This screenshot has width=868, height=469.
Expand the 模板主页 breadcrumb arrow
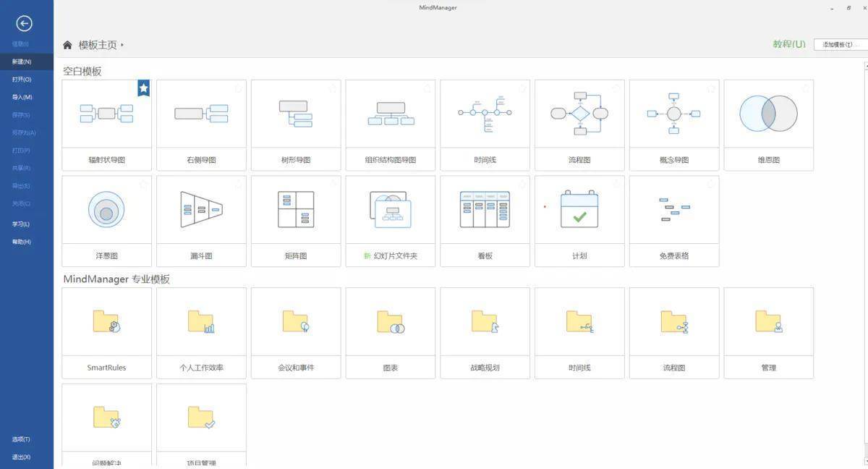click(121, 44)
